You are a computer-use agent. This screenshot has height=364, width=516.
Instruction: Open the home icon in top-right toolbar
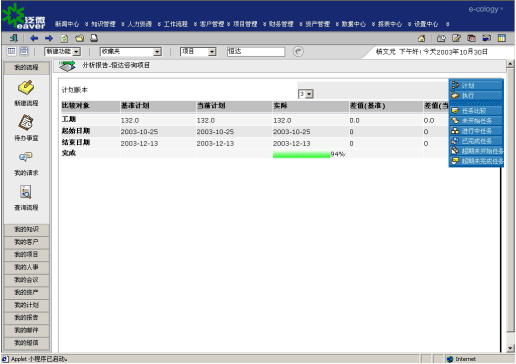pos(421,38)
